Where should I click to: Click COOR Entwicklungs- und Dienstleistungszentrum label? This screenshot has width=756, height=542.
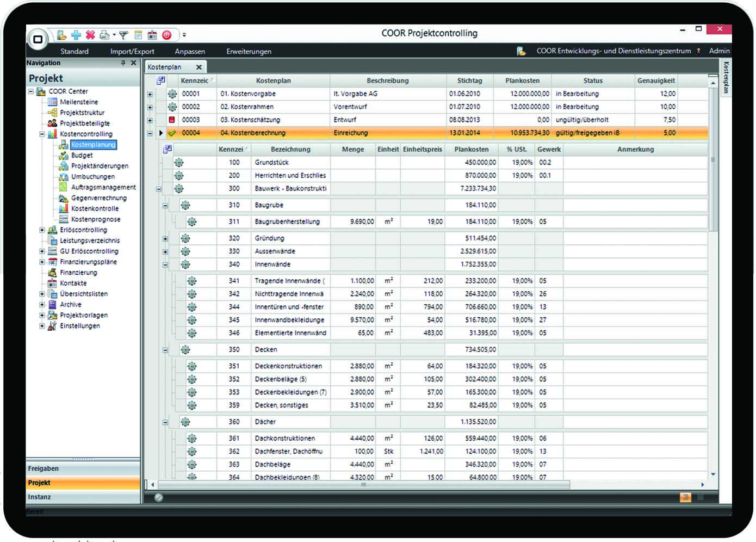tap(614, 51)
